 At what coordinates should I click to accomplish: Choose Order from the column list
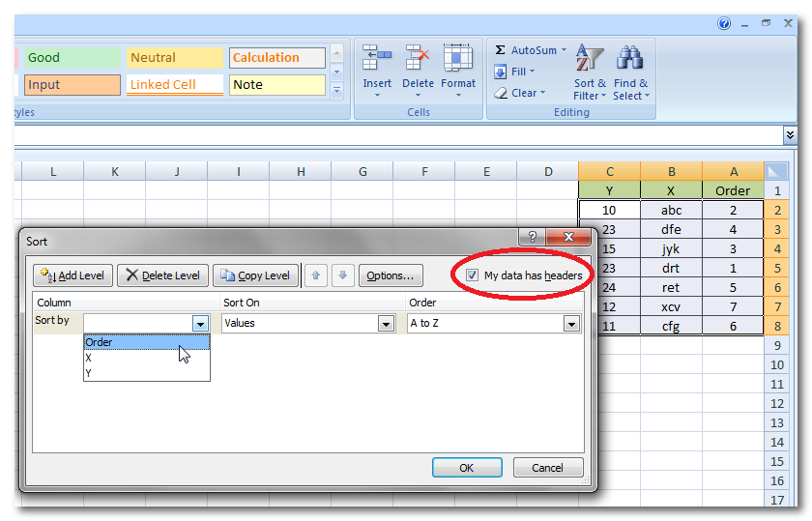click(146, 342)
